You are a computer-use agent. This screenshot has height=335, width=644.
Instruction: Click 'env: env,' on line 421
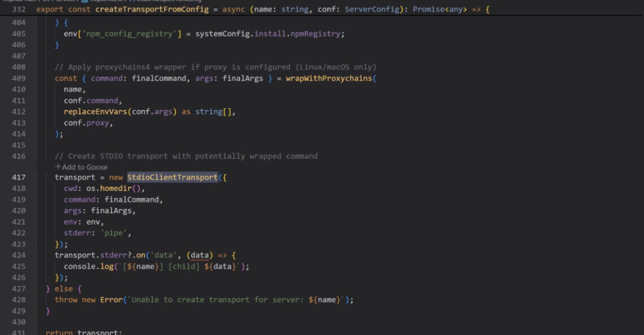tap(84, 222)
